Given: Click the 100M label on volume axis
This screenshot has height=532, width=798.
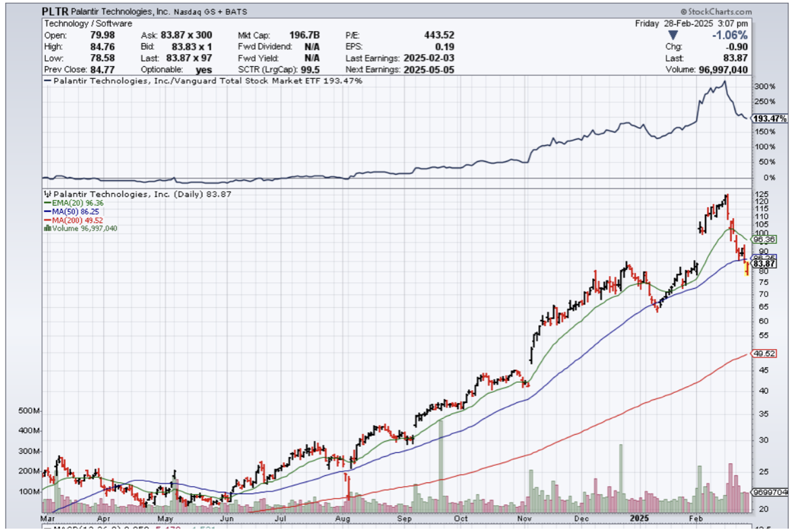Looking at the screenshot, I should 29,491.
